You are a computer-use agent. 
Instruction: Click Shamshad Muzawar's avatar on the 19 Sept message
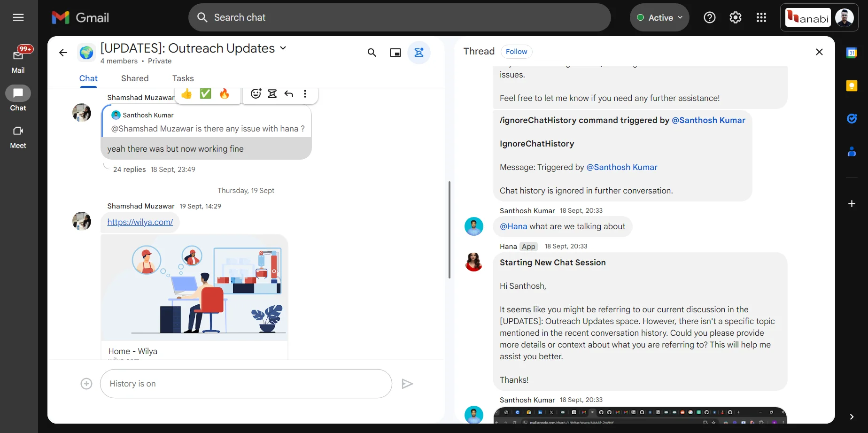[x=82, y=221]
